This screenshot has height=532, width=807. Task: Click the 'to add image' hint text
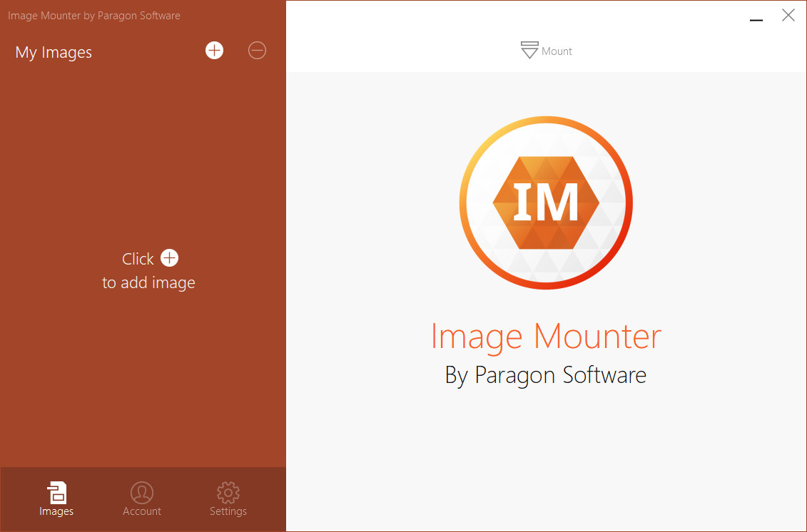(148, 282)
